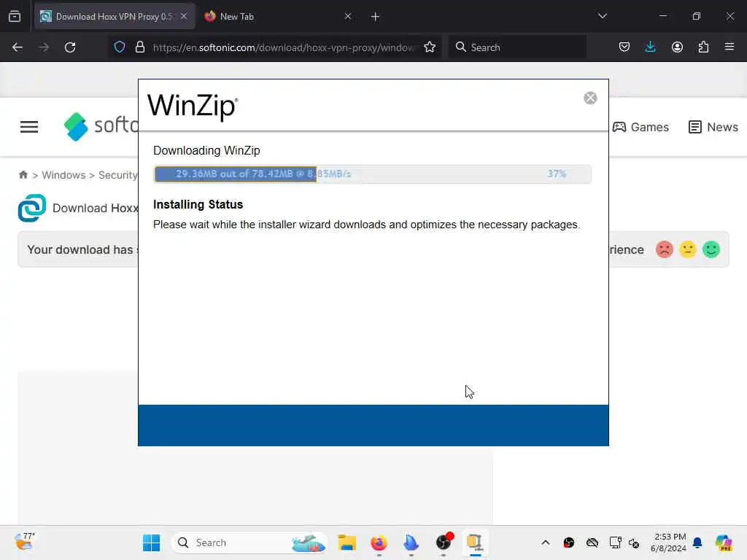
Task: Open the Firefox View icon
Action: 15,17
